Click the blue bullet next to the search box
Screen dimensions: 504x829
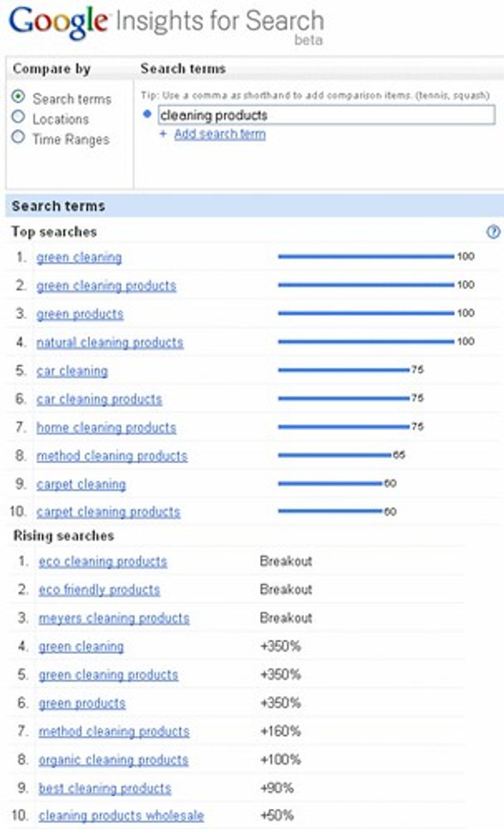[148, 113]
